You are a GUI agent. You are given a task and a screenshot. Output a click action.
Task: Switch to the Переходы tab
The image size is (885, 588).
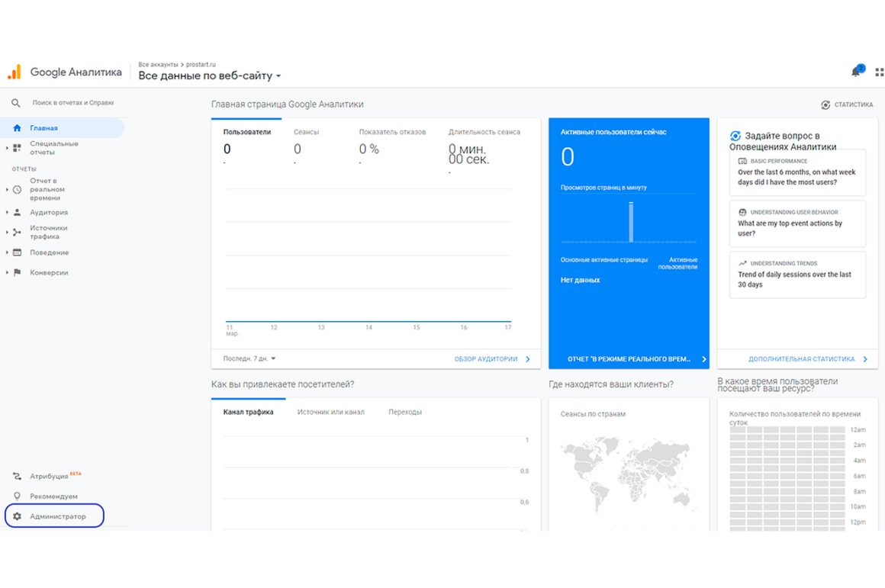(404, 412)
